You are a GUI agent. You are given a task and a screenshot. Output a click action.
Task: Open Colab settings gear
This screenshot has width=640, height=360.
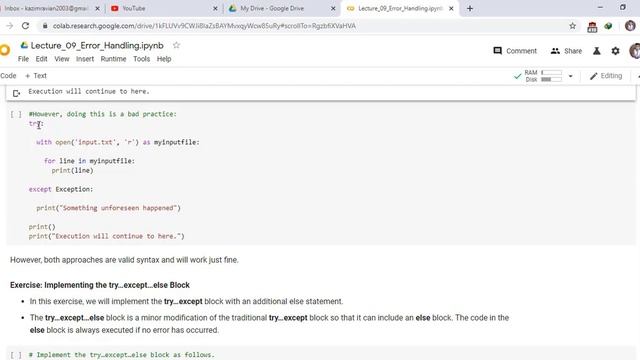point(615,51)
